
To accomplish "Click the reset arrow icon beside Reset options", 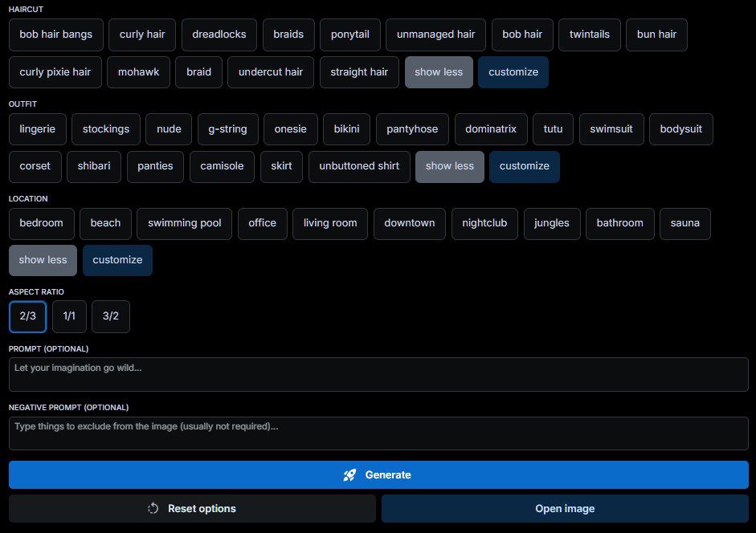I will (153, 508).
